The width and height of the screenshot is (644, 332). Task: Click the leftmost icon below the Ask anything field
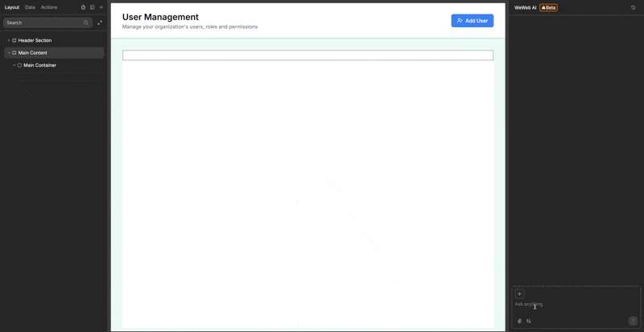[519, 321]
